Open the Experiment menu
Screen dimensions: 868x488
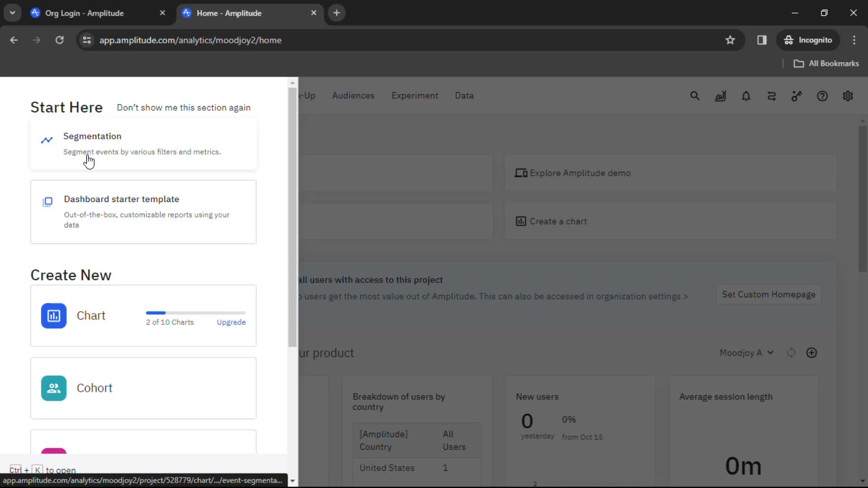(415, 96)
